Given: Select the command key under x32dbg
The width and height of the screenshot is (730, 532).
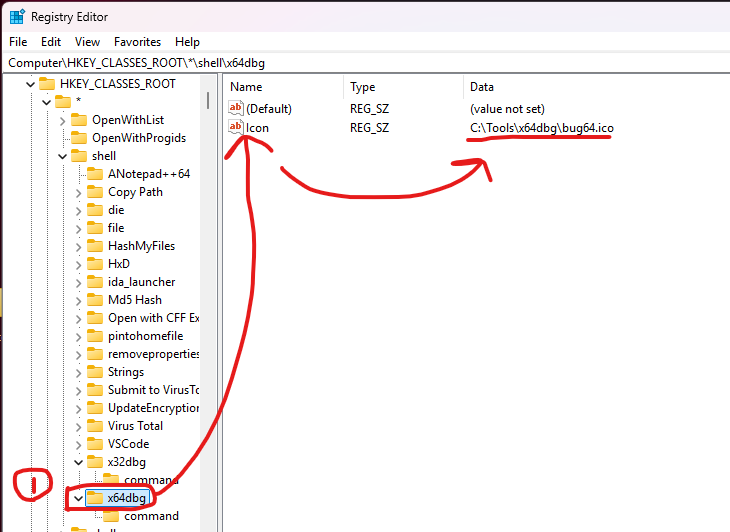Looking at the screenshot, I should (x=151, y=480).
